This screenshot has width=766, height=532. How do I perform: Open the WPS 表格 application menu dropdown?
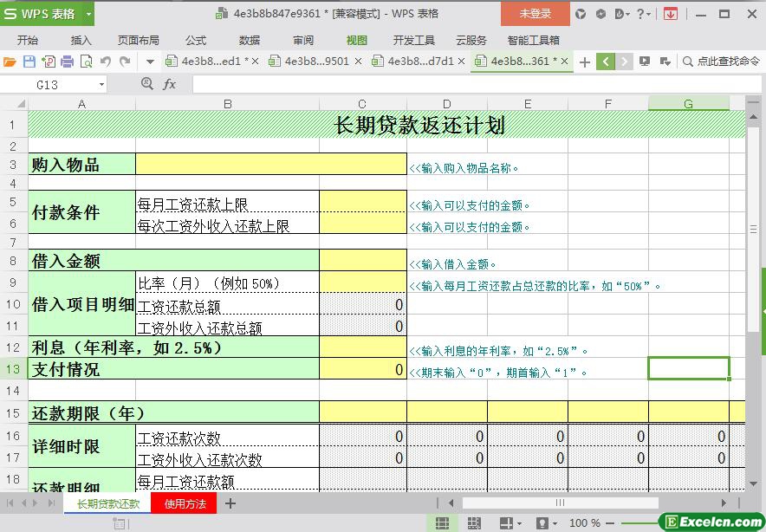tap(88, 14)
